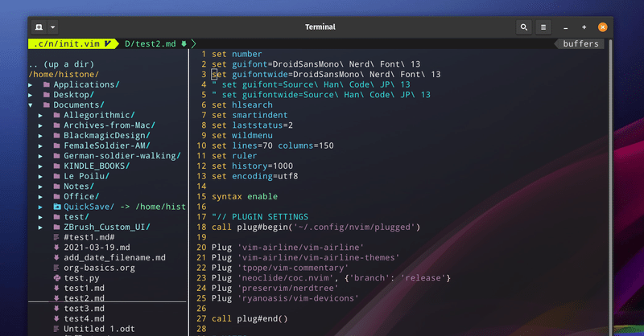Click the Documents folder icon
Image resolution: width=644 pixels, height=336 pixels.
point(47,105)
